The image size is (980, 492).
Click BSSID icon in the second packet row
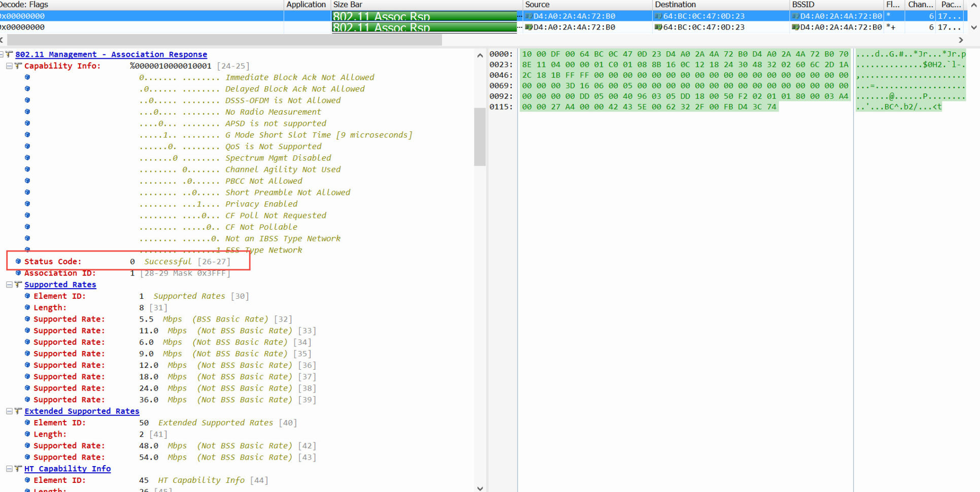pos(795,27)
